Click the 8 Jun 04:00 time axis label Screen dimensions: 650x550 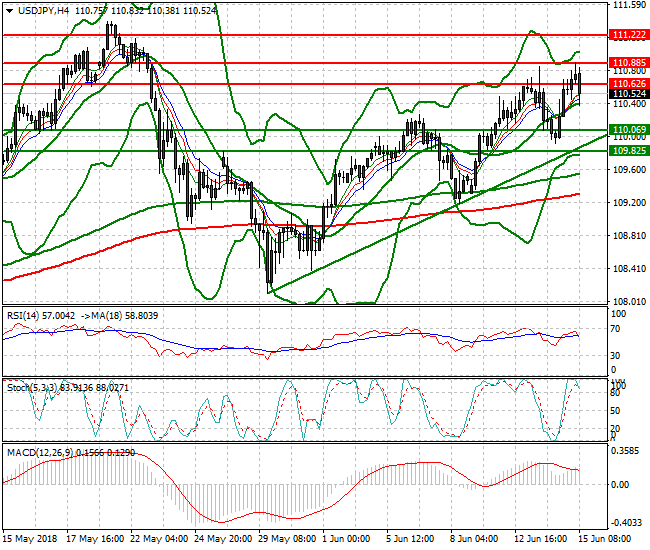coord(474,539)
